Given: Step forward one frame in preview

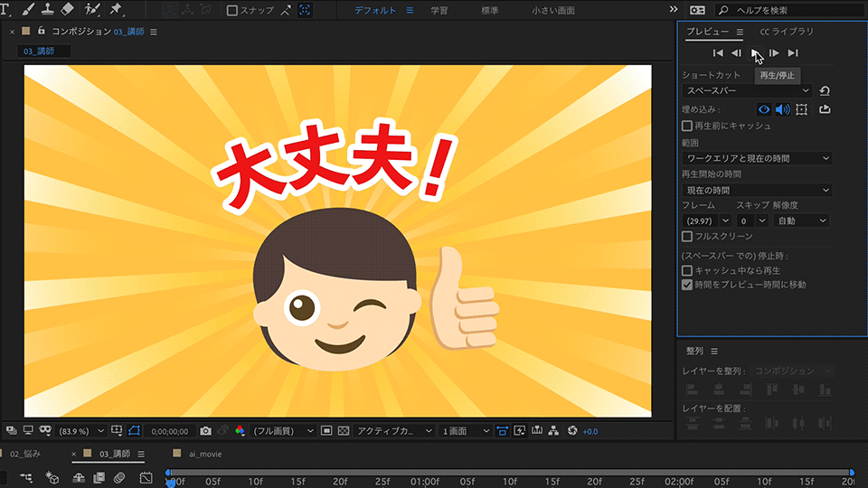Looking at the screenshot, I should click(775, 53).
